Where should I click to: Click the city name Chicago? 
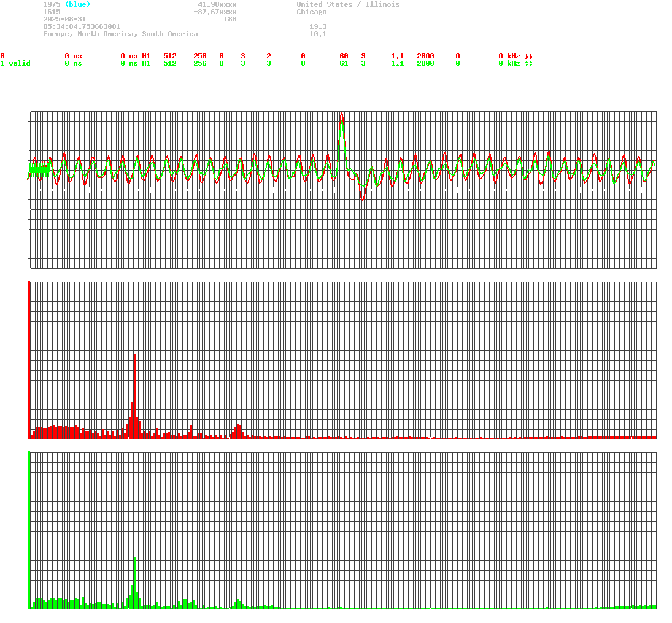point(312,12)
